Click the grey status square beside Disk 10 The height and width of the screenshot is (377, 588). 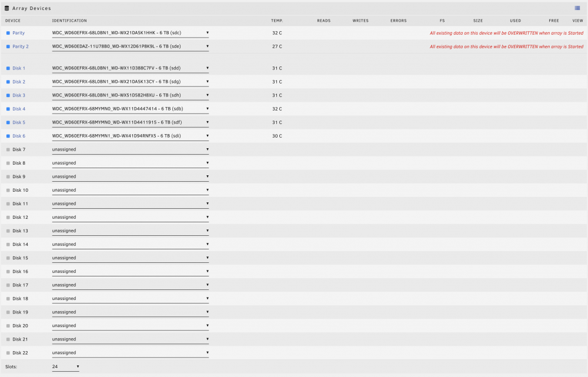tap(8, 190)
